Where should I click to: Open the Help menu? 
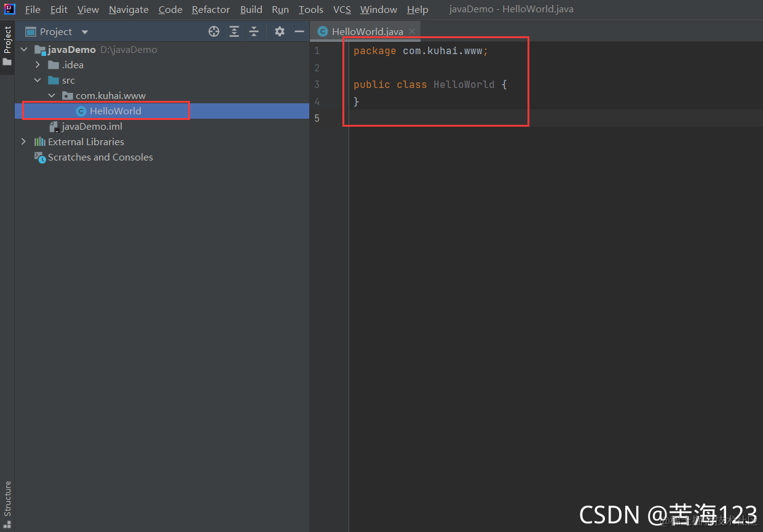[x=417, y=10]
